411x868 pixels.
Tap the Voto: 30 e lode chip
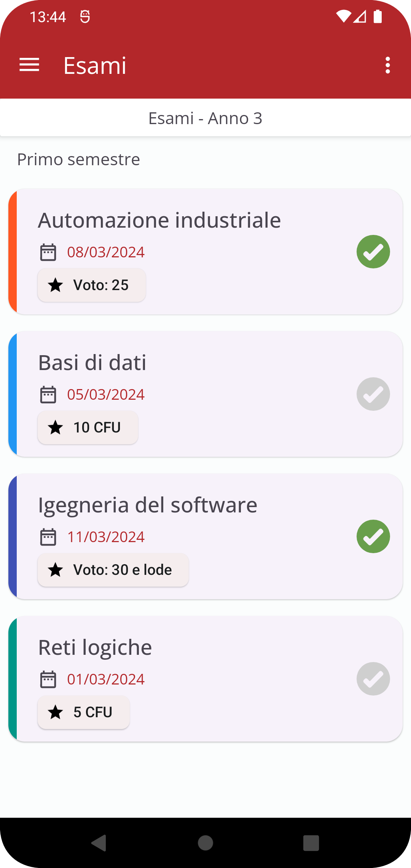coord(113,570)
